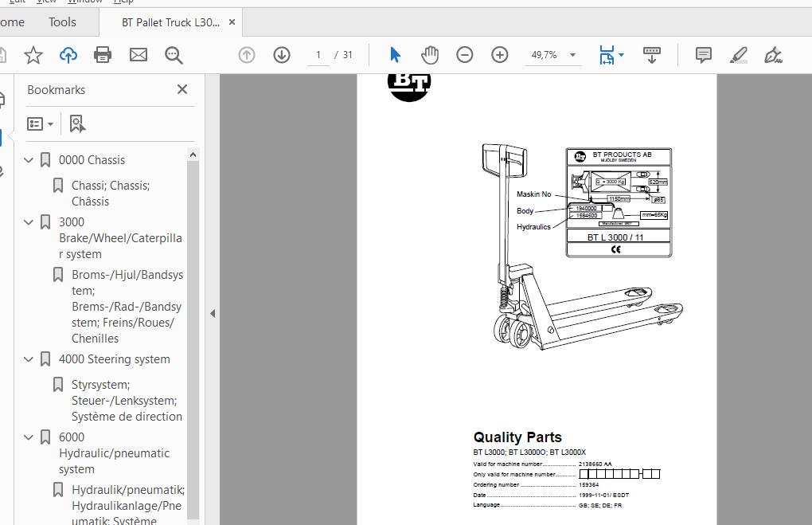Click the page number input field
Screen dimensions: 812x525
(x=318, y=55)
